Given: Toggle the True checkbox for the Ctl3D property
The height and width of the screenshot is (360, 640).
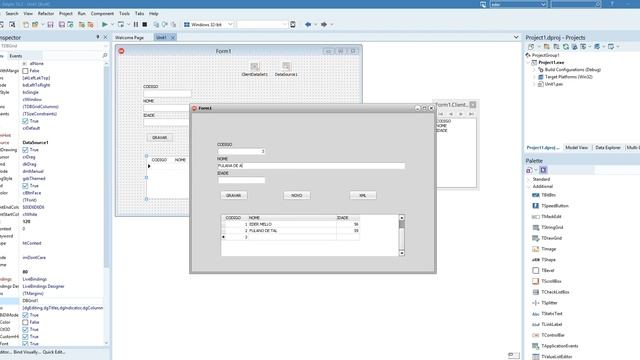Looking at the screenshot, I should pyautogui.click(x=25, y=329).
